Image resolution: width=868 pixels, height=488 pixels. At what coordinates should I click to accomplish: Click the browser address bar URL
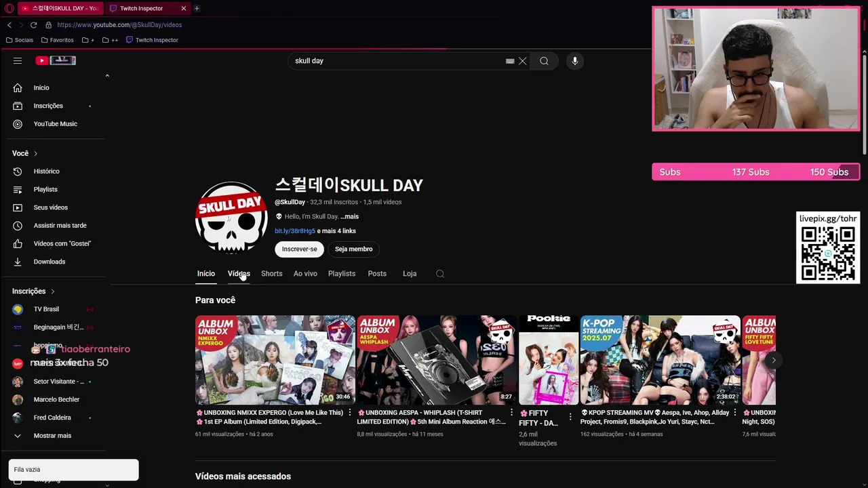pos(119,25)
